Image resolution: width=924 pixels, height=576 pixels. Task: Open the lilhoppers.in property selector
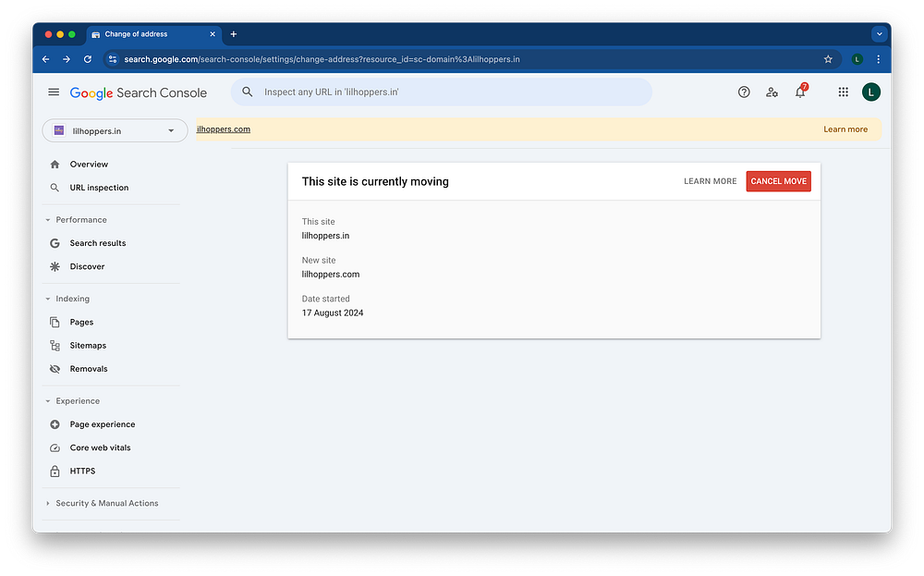tap(115, 131)
